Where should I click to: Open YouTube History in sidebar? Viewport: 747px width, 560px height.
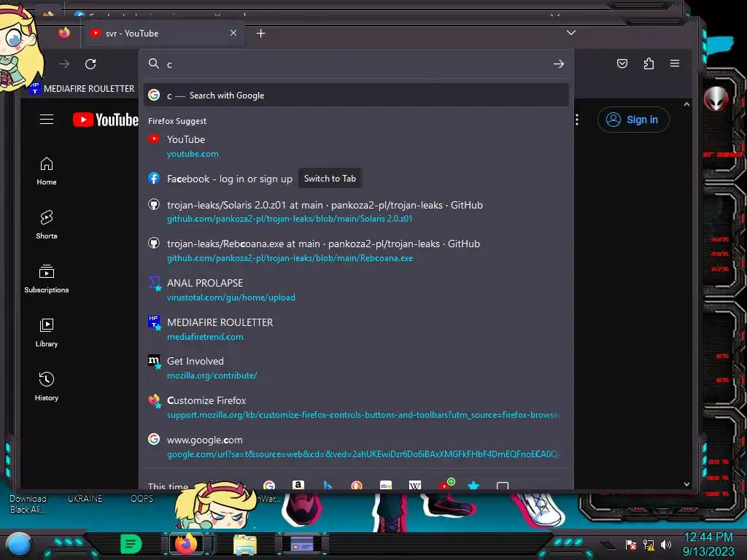(x=47, y=386)
